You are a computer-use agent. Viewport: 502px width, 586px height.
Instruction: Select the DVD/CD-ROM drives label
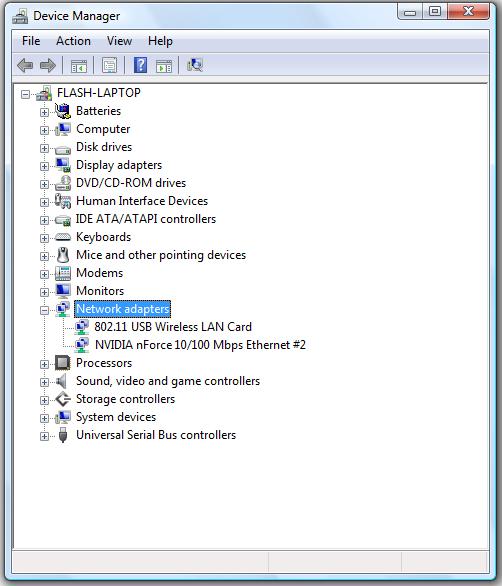tap(131, 183)
